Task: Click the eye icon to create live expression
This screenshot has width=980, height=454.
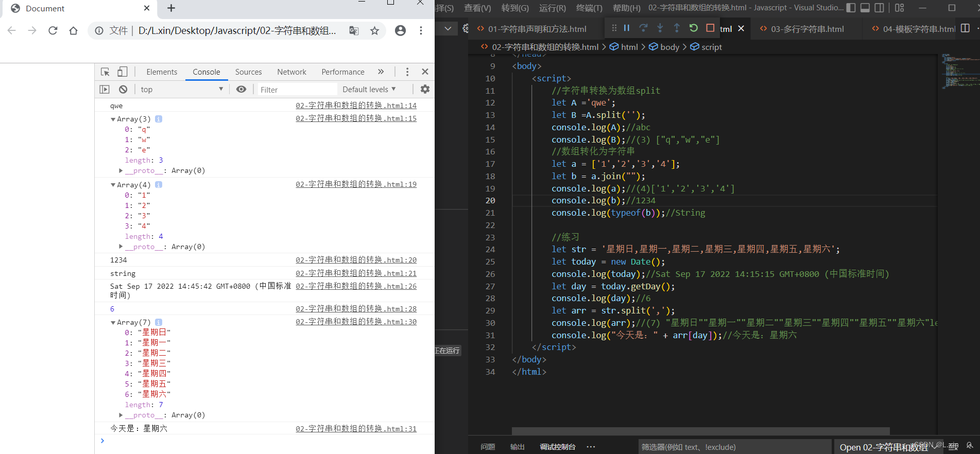Action: pyautogui.click(x=241, y=89)
